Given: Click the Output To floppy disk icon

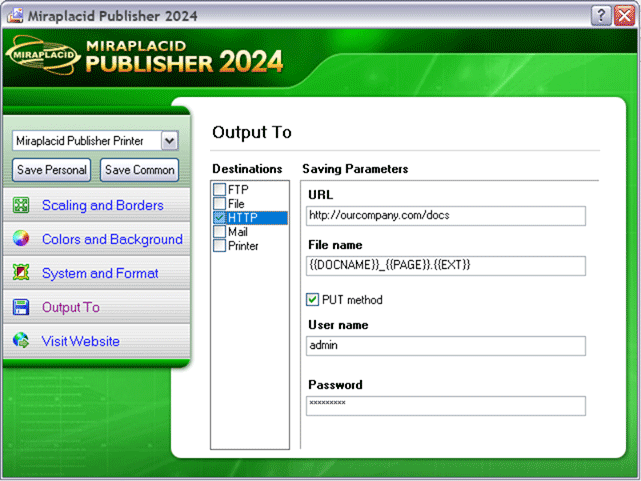Looking at the screenshot, I should [20, 307].
